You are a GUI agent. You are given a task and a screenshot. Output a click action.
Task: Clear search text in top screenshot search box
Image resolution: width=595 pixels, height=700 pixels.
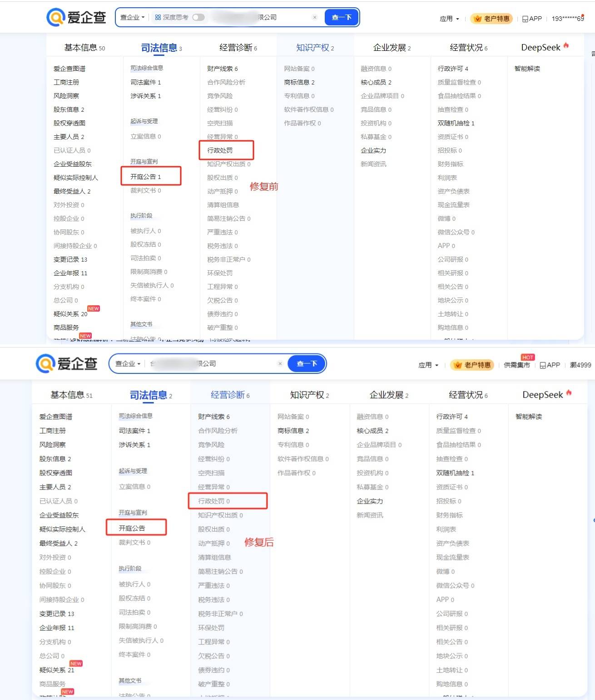point(315,17)
